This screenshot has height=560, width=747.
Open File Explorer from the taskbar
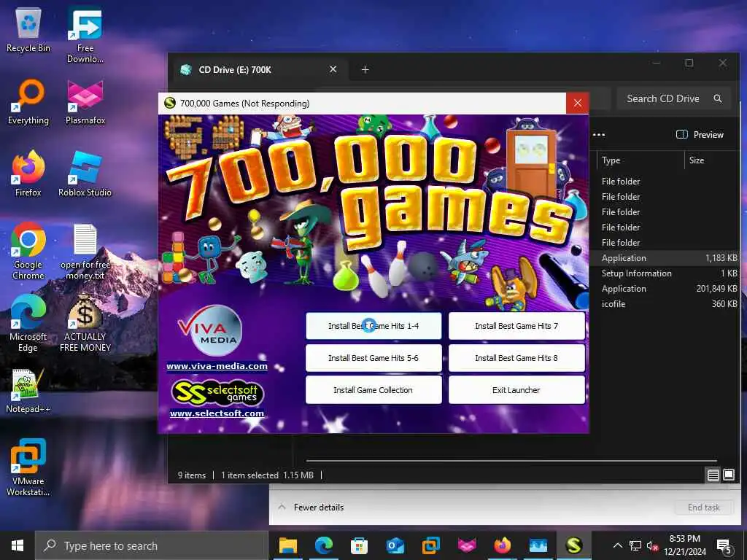click(x=287, y=545)
